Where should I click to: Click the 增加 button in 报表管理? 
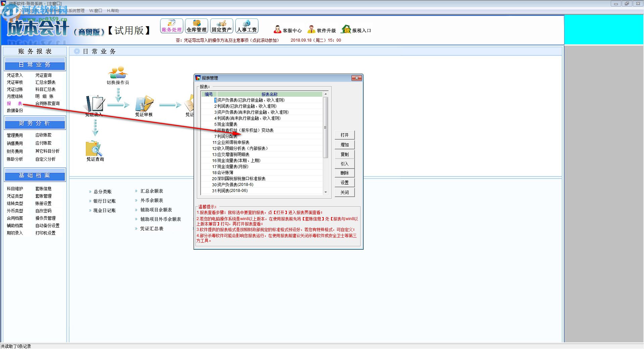click(344, 145)
